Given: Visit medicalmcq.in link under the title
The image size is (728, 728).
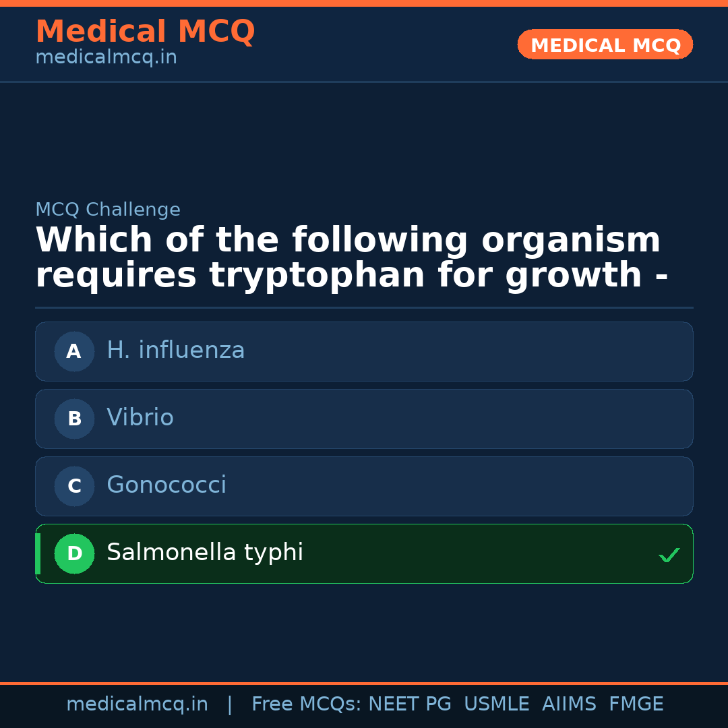Looking at the screenshot, I should pos(106,58).
